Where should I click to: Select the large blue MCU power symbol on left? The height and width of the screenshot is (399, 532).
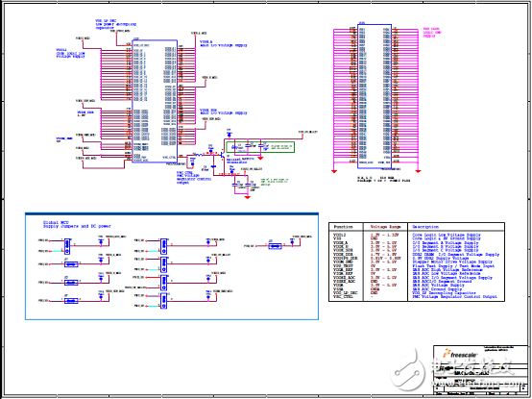click(155, 101)
